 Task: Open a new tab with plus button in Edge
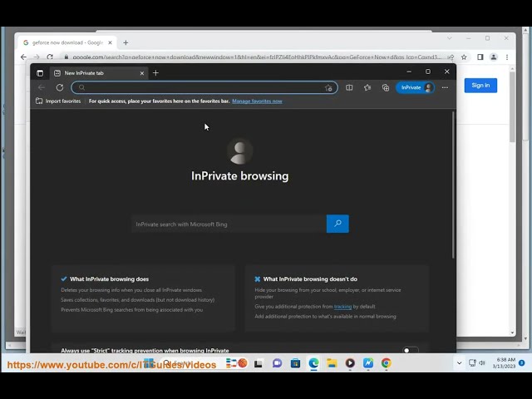155,73
